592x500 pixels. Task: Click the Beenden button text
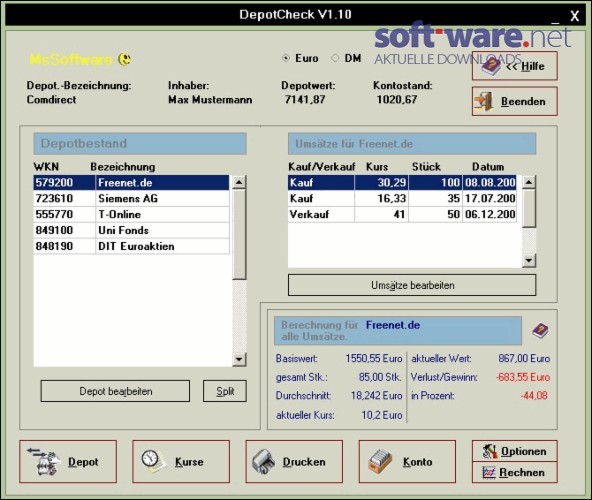(523, 101)
